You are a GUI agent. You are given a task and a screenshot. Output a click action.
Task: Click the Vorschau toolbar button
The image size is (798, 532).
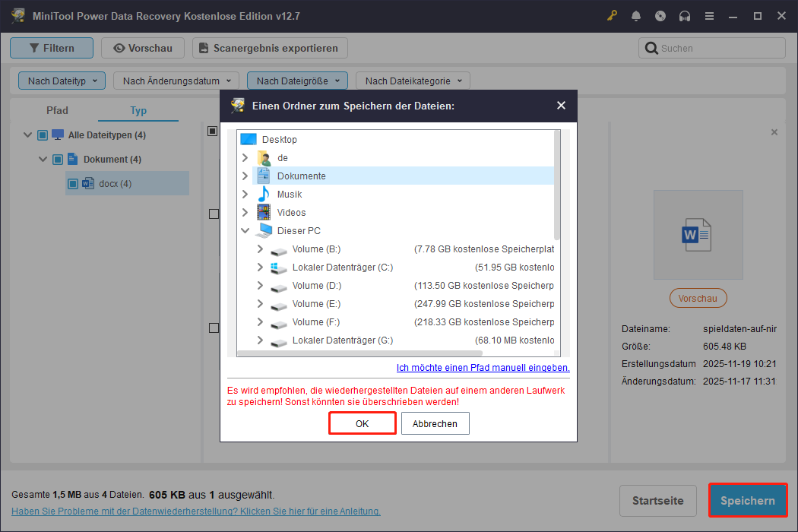coord(143,48)
